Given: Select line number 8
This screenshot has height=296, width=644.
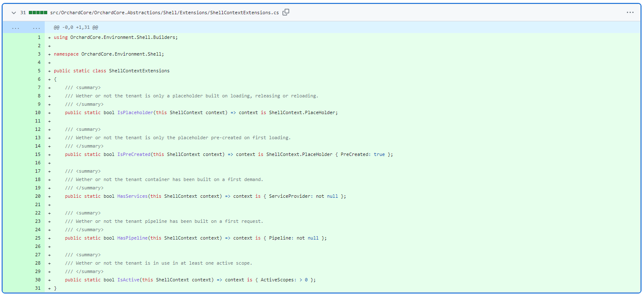Looking at the screenshot, I should [39, 96].
